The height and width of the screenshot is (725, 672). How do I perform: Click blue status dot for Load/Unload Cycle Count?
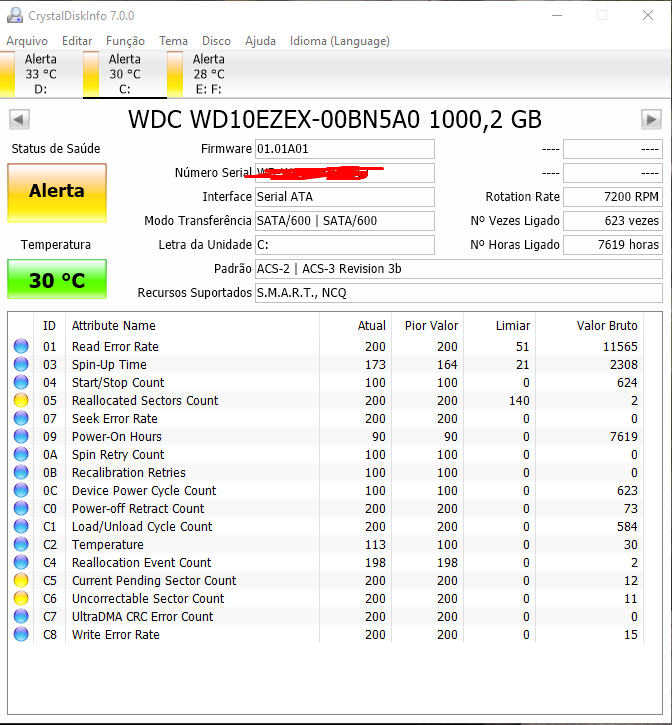(21, 527)
